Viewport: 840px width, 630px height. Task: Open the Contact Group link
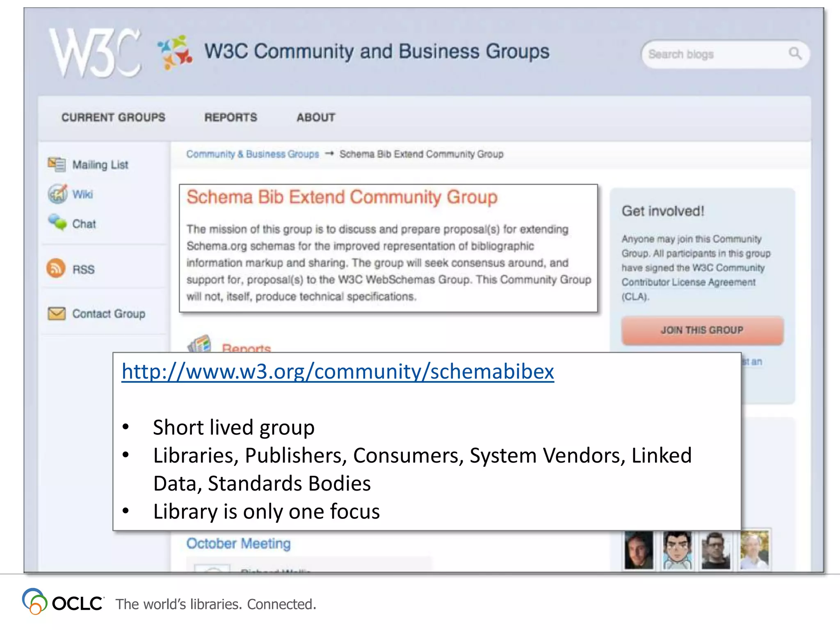(109, 314)
